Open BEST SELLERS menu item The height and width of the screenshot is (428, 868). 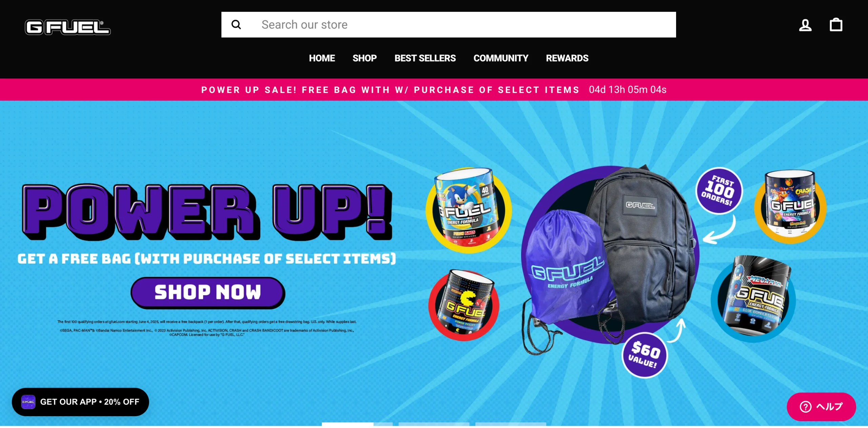tap(425, 58)
